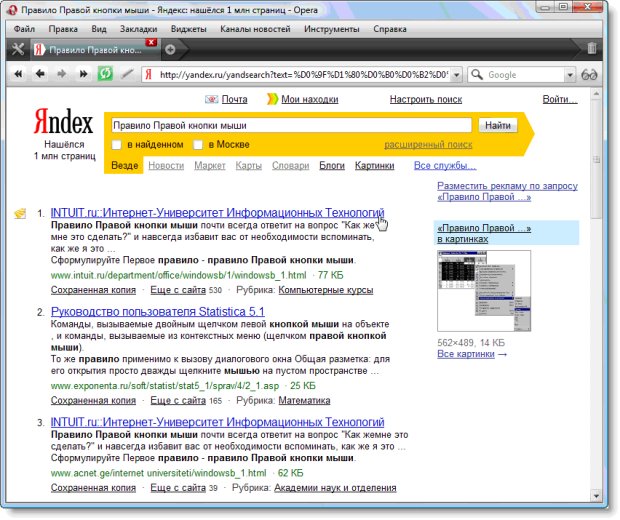
Task: Switch to Карты search tab
Action: 249,166
